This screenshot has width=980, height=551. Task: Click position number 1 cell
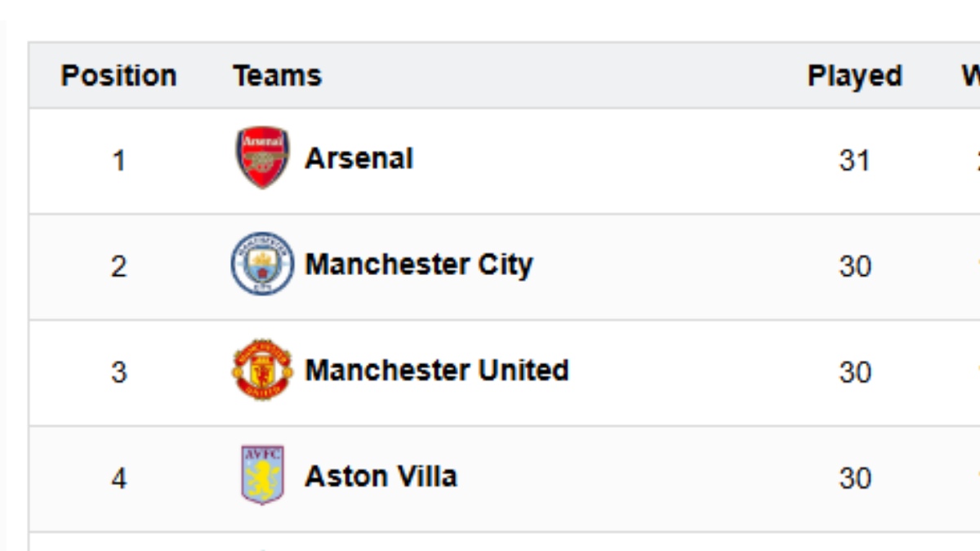pyautogui.click(x=118, y=161)
